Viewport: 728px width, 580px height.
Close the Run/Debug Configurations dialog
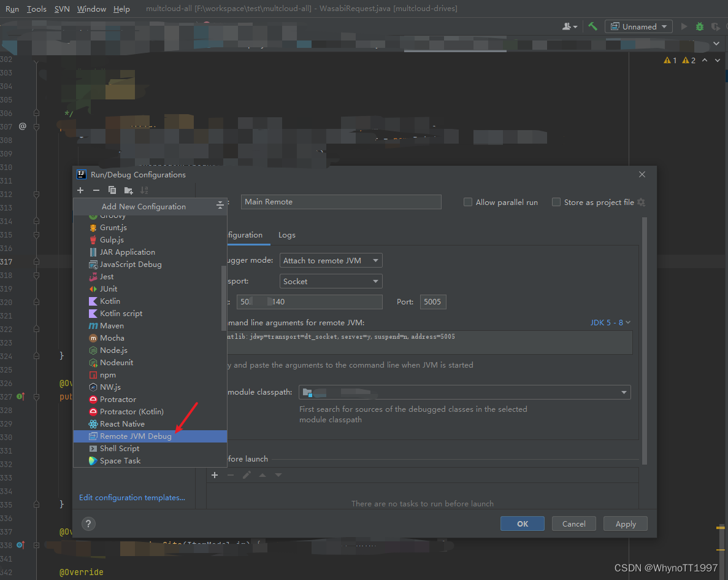[642, 174]
